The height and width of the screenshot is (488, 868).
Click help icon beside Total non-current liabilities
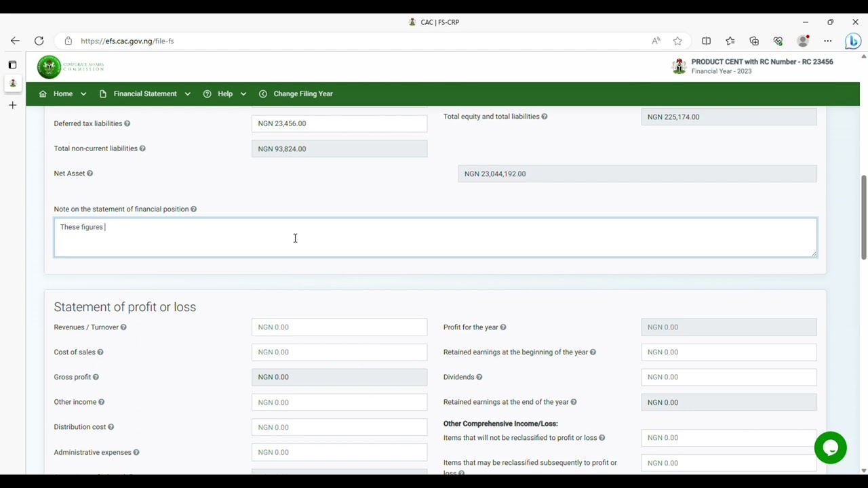pos(142,148)
